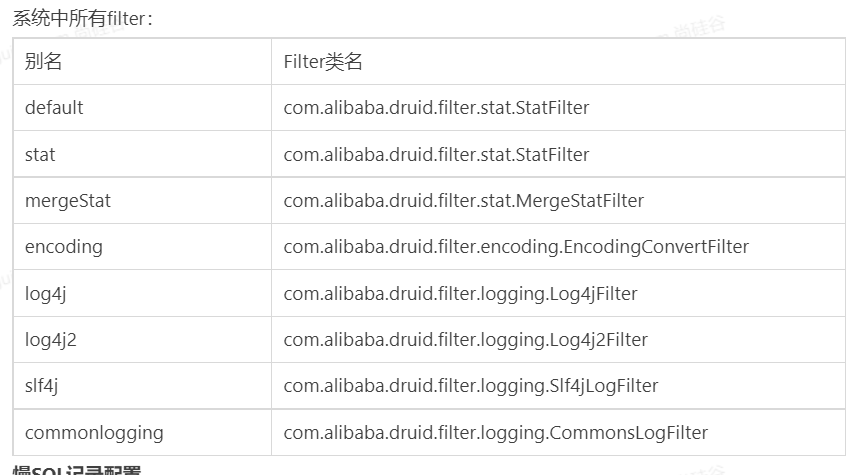Select the 'mergeStat' alias cell

(142, 201)
